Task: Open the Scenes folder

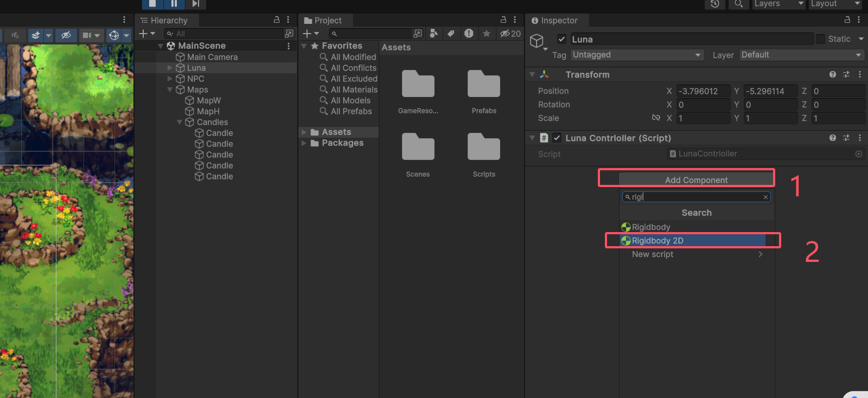Action: tap(418, 155)
